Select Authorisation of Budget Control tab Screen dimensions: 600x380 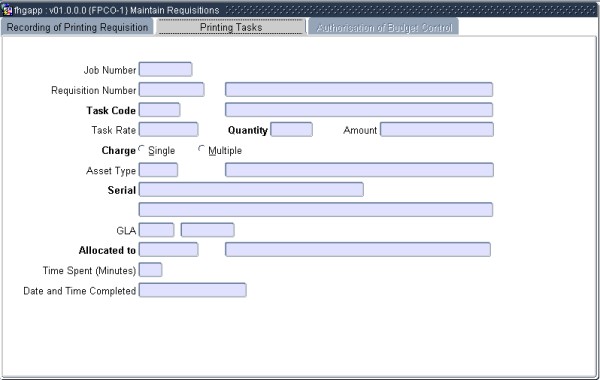click(x=384, y=28)
